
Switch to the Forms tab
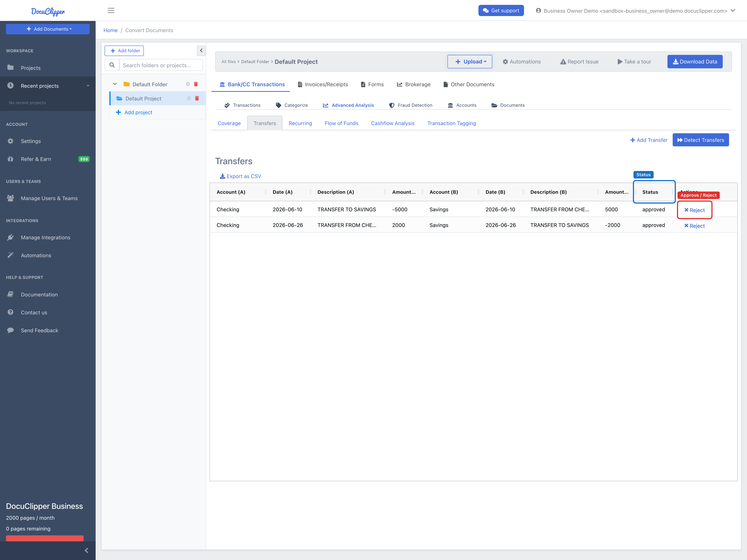point(372,84)
